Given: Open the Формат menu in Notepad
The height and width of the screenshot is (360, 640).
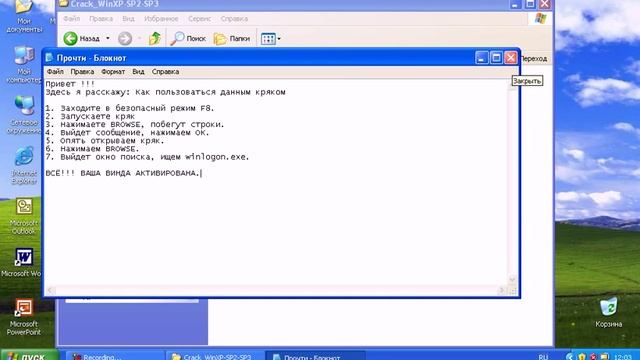Looking at the screenshot, I should (113, 71).
